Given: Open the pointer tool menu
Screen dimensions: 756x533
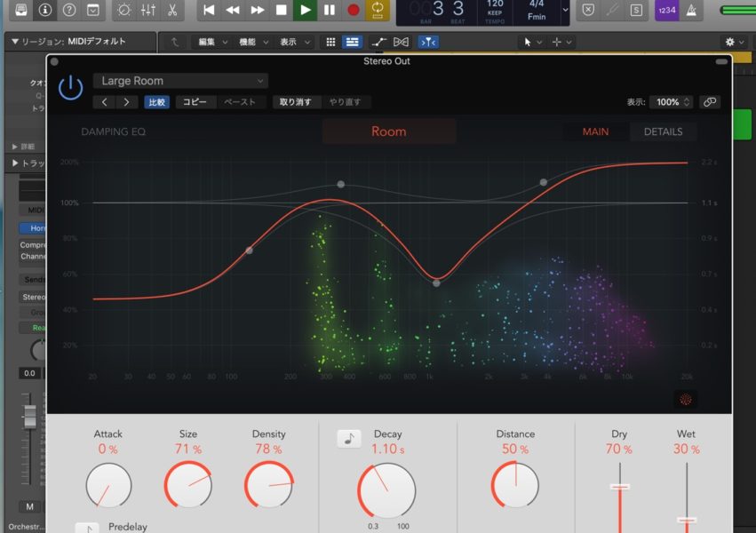Looking at the screenshot, I should pyautogui.click(x=532, y=43).
